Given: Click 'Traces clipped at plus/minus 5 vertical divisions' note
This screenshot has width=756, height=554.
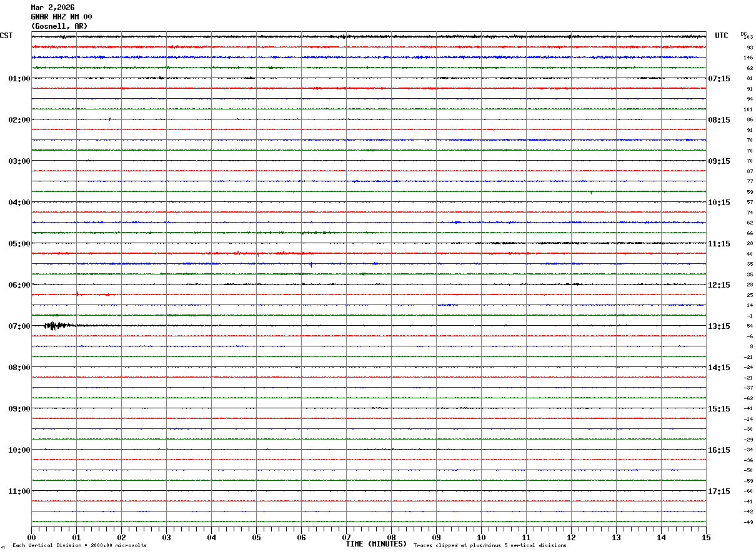Looking at the screenshot, I should tap(490, 546).
